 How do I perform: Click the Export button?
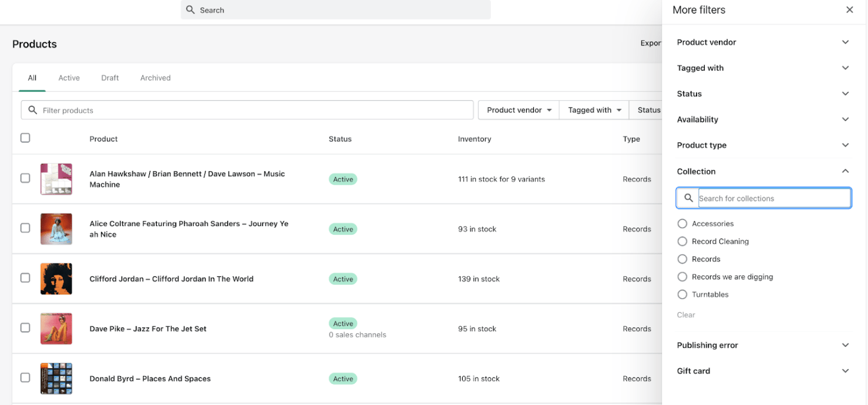(651, 43)
